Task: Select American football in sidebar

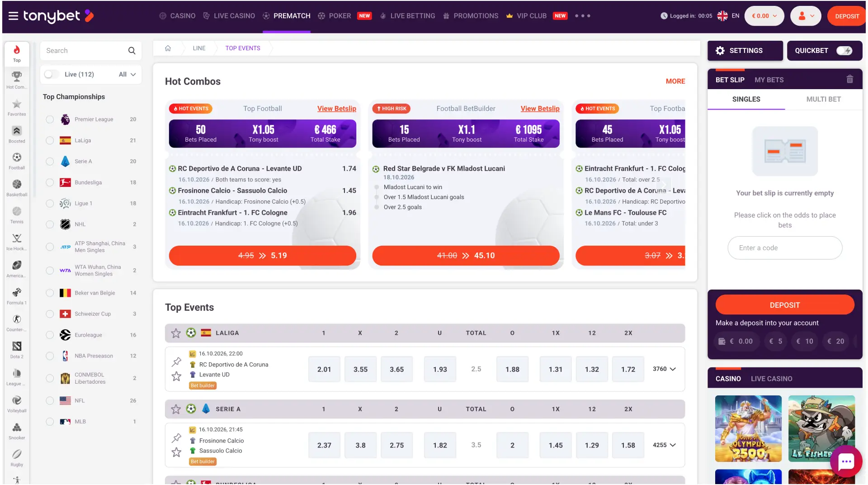Action: click(x=17, y=269)
